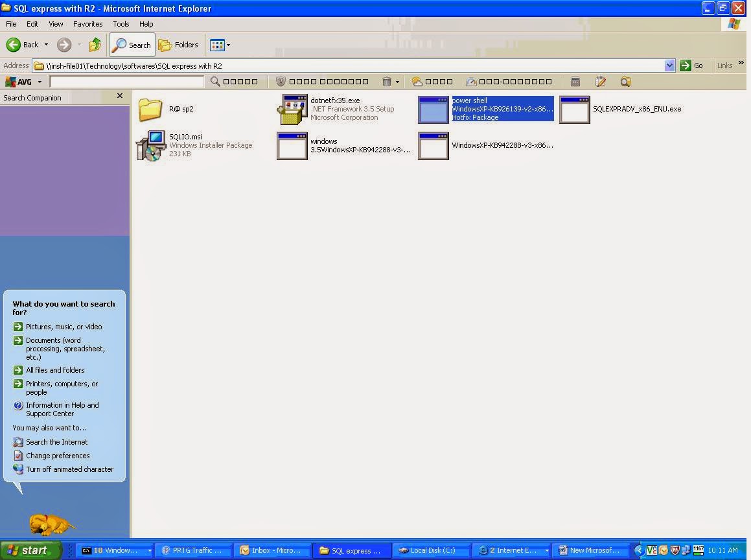Image resolution: width=751 pixels, height=560 pixels.
Task: Open Back history dropdown arrow
Action: click(x=47, y=45)
